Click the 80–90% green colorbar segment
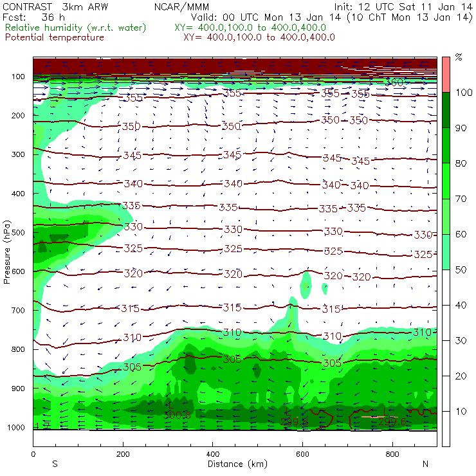 (x=446, y=145)
